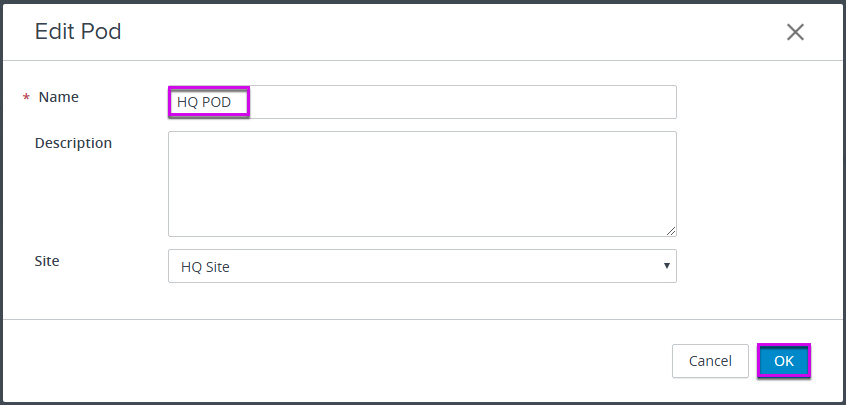Click the top-left corner inside Description box
846x405 pixels.
(174, 136)
